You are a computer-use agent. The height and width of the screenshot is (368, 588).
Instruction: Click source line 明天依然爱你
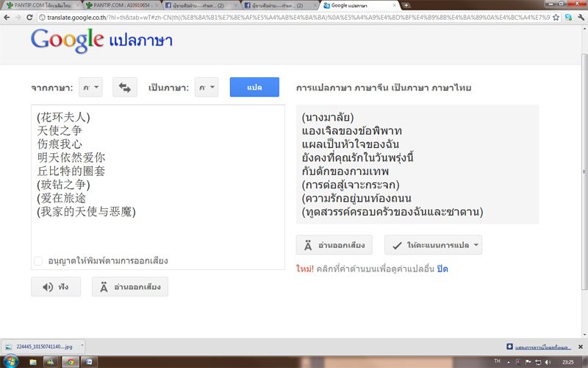[71, 158]
